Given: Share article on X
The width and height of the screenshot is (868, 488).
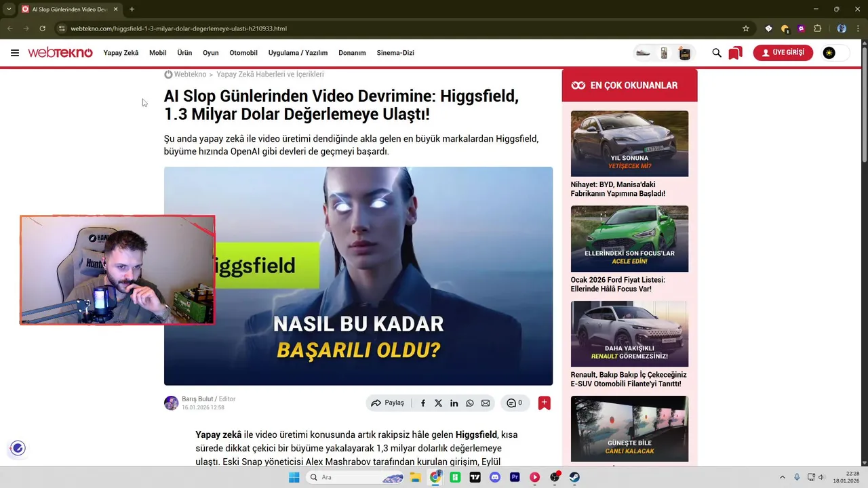Looking at the screenshot, I should pyautogui.click(x=438, y=403).
